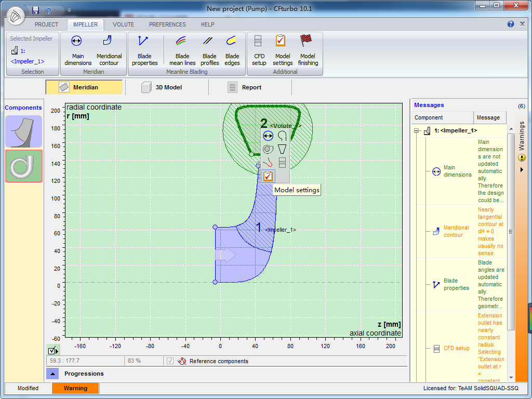Click the Messages scrollbar down arrow
This screenshot has width=532, height=399.
tap(511, 378)
